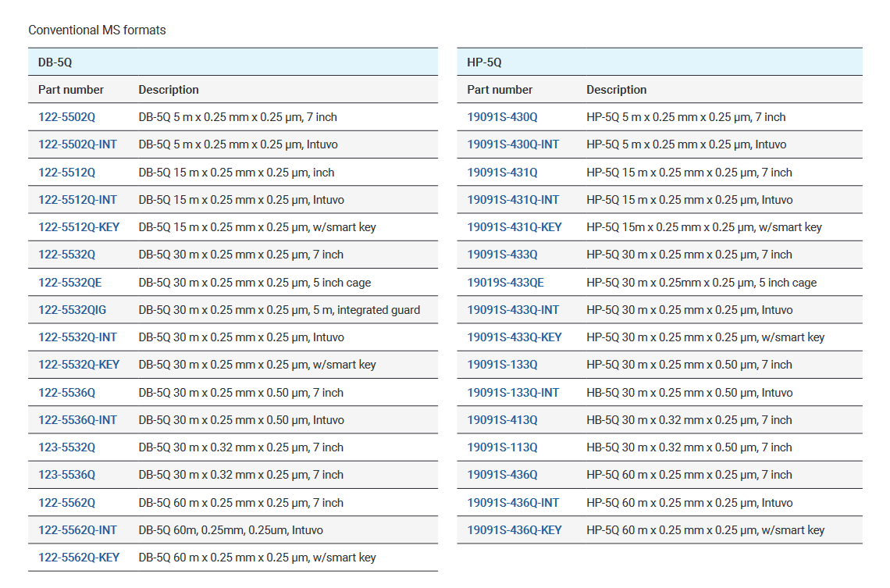The image size is (890, 588).
Task: Select part 122-5512Q-KEY link
Action: [x=79, y=227]
